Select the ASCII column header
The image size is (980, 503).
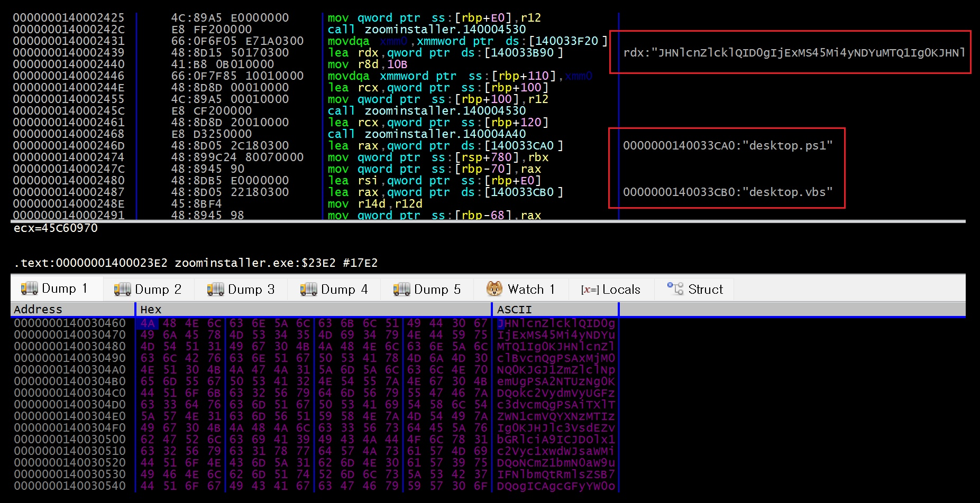tap(555, 309)
